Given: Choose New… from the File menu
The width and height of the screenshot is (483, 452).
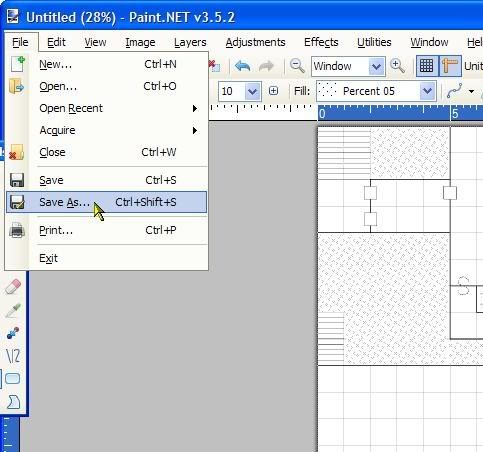Looking at the screenshot, I should (x=107, y=64).
